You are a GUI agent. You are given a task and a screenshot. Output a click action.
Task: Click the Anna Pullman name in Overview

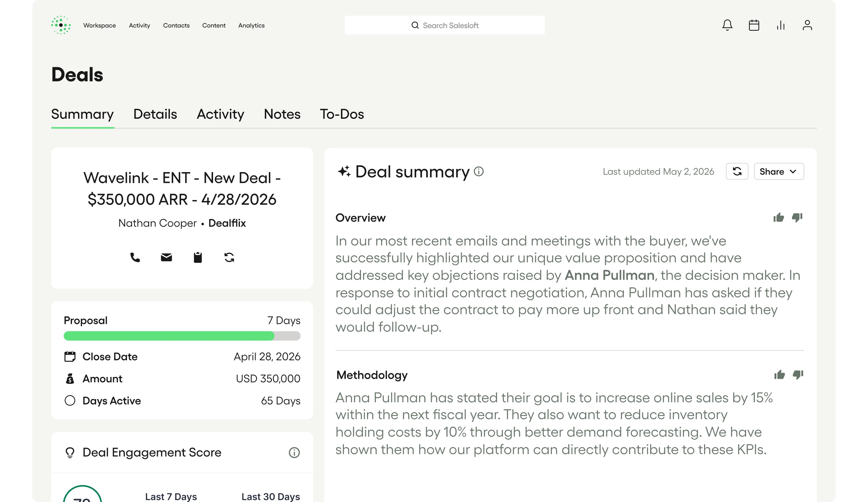pos(609,275)
